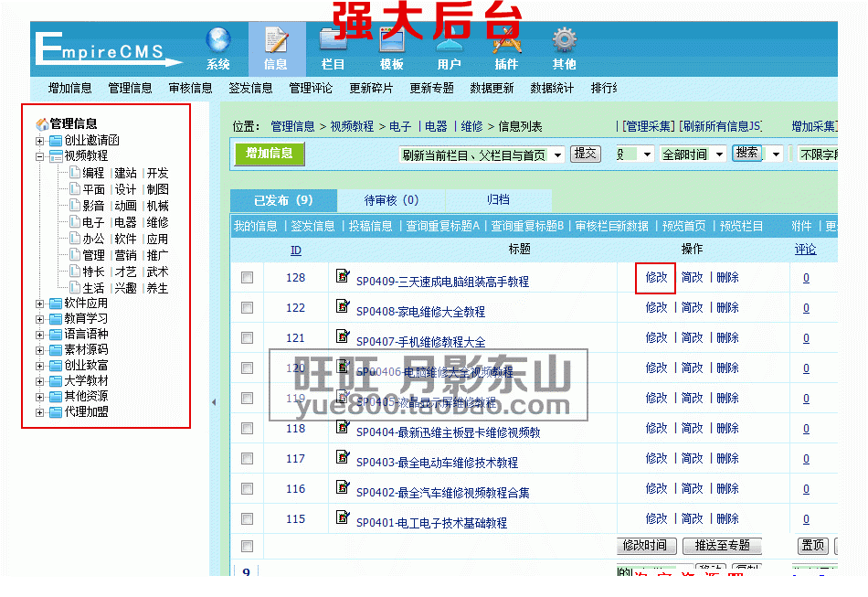Viewport: 868px width, 597px height.
Task: Collapse the left sidebar with the arrow handle
Action: coord(214,402)
